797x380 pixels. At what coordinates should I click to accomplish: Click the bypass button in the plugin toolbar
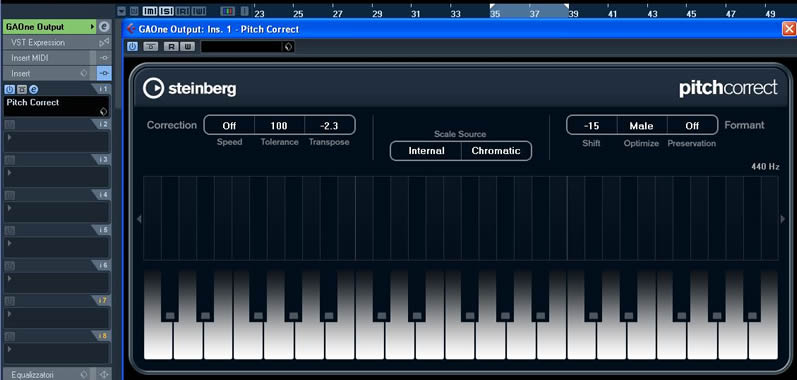point(150,47)
